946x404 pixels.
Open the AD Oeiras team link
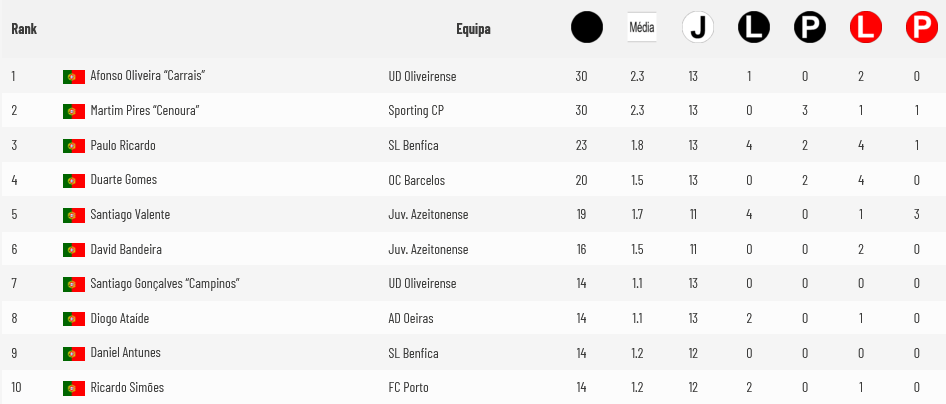(x=411, y=318)
